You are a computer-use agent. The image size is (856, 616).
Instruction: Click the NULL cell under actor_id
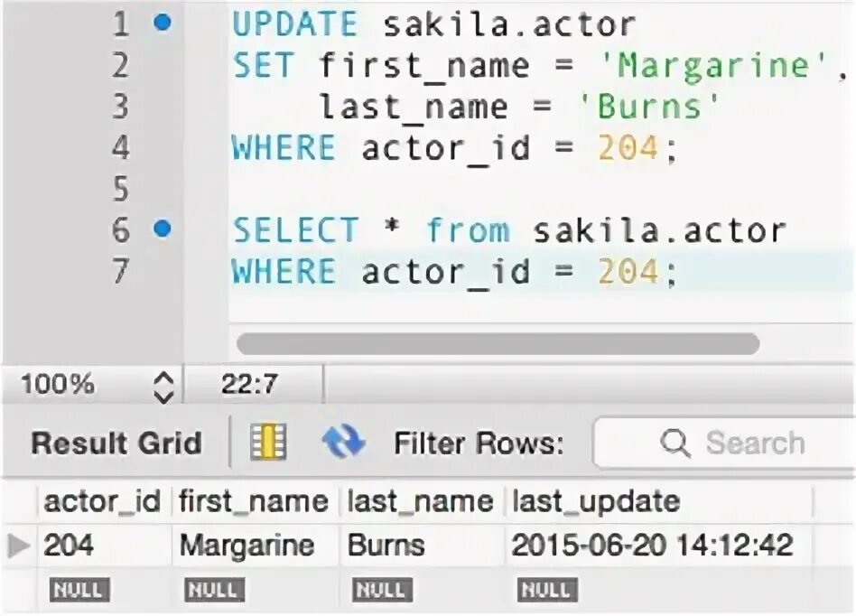pos(79,590)
